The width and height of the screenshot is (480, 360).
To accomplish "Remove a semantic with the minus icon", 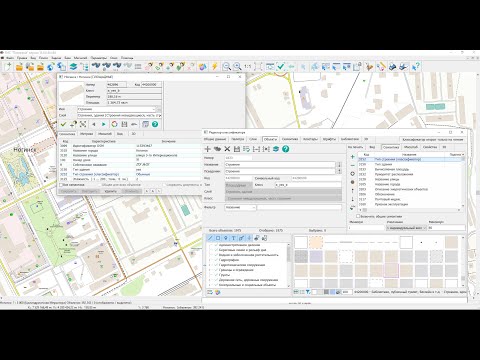I will 353,165.
